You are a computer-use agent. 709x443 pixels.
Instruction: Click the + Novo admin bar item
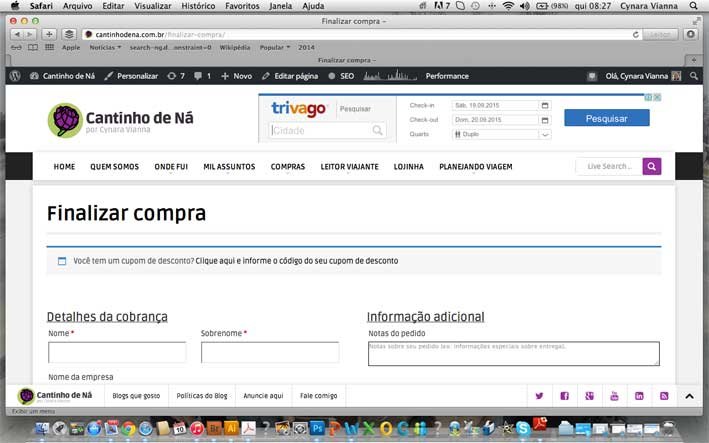(236, 76)
